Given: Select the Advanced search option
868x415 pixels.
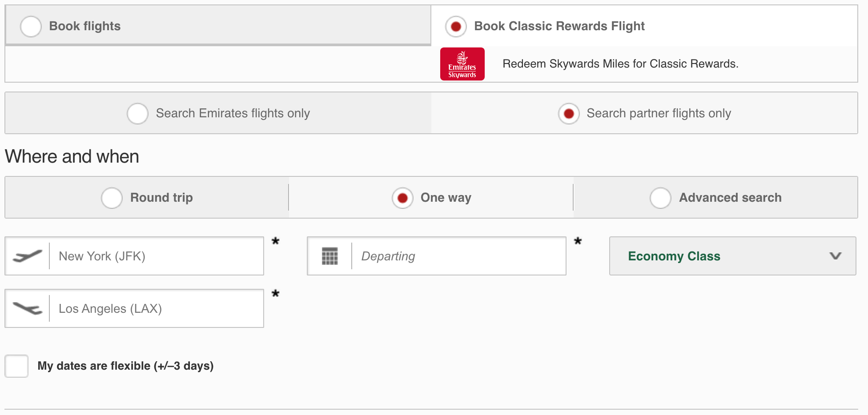Looking at the screenshot, I should coord(660,198).
